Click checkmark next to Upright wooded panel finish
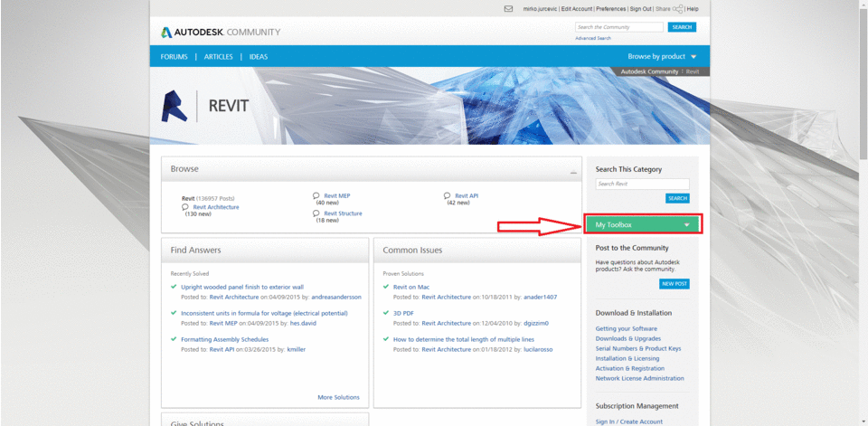 click(174, 287)
